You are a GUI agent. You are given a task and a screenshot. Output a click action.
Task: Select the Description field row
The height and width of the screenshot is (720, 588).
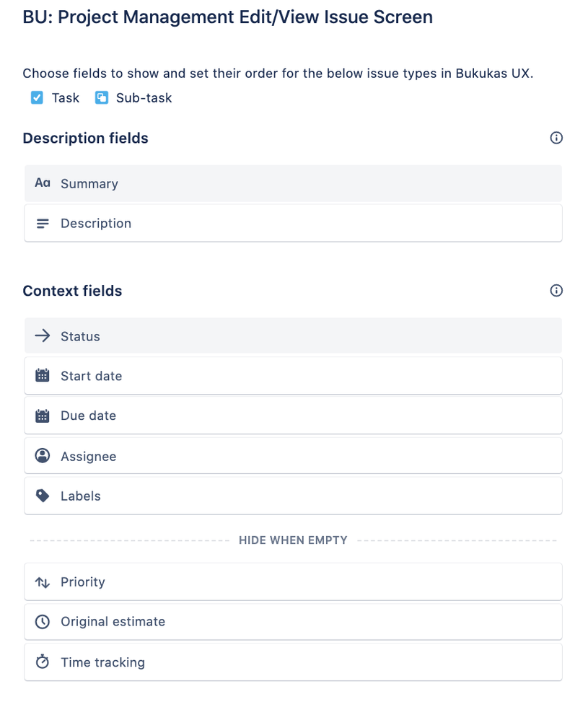click(293, 223)
